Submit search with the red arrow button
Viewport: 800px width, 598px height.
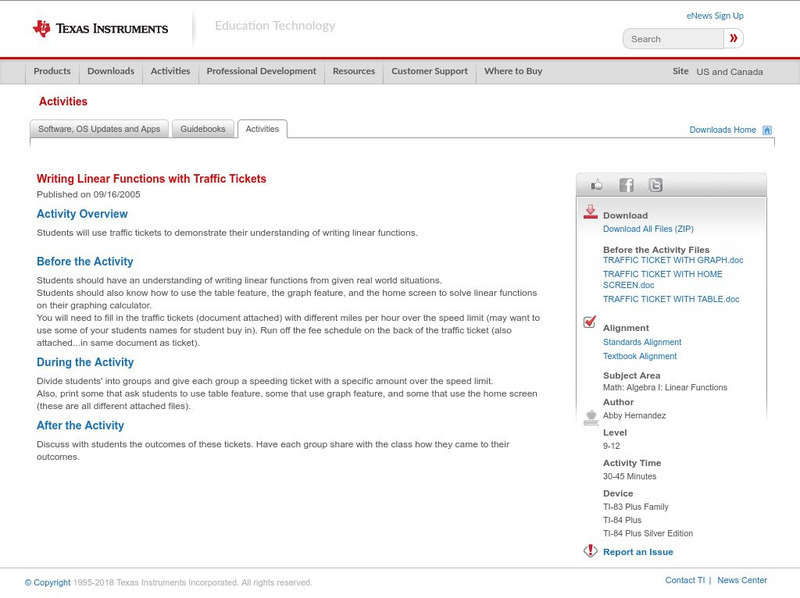[x=734, y=38]
